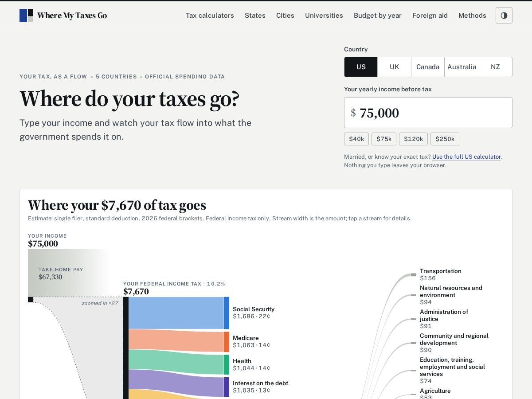The width and height of the screenshot is (532, 399).
Task: Go to the Cities page
Action: (x=285, y=16)
